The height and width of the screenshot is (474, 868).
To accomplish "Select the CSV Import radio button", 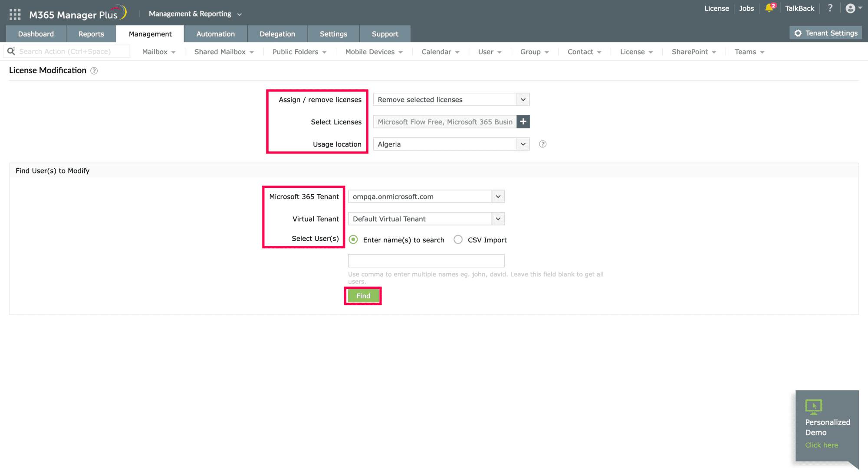I will click(x=457, y=239).
